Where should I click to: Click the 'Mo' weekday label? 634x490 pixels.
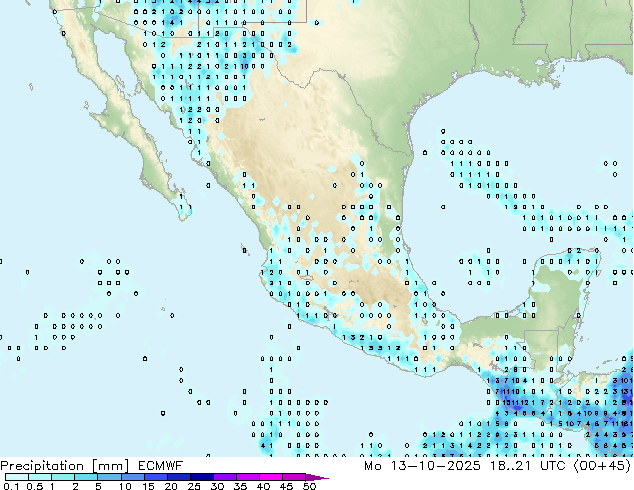[373, 466]
